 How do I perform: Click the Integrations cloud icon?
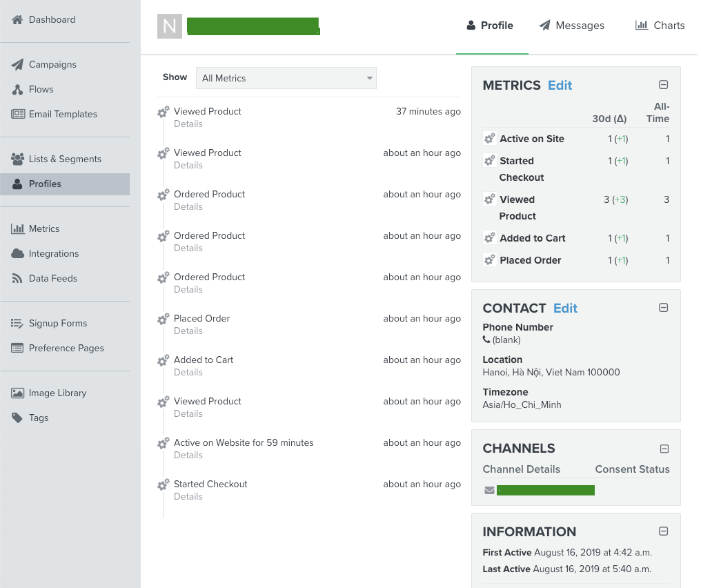point(17,253)
